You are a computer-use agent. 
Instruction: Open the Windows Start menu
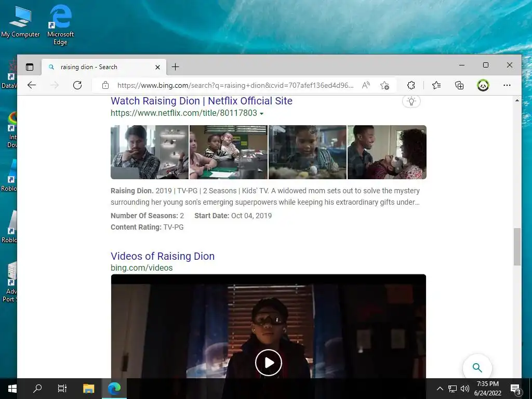[12, 389]
